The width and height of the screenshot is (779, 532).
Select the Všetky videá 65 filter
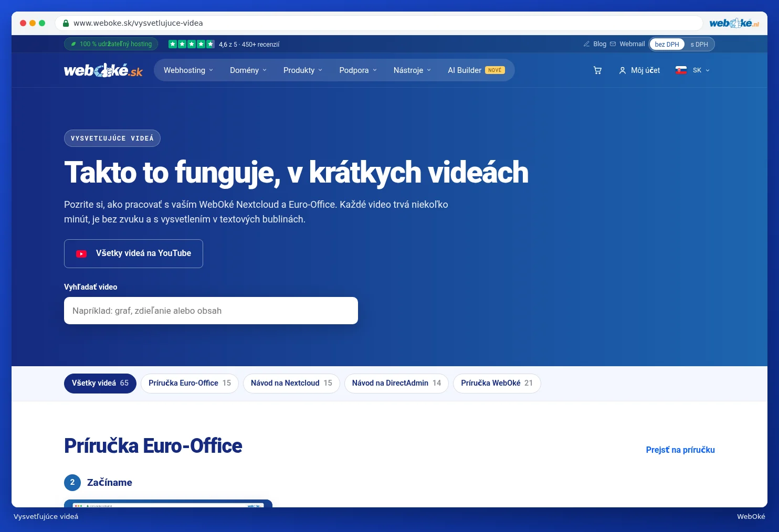(100, 383)
